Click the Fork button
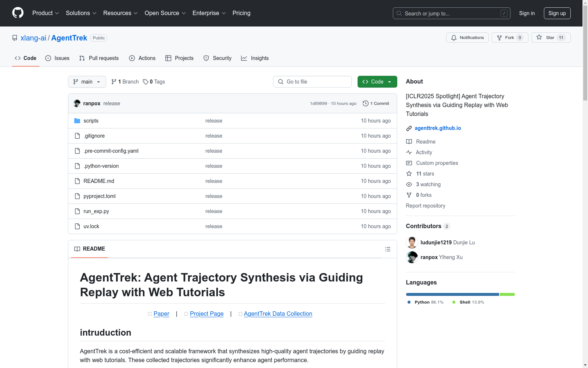 coord(510,38)
